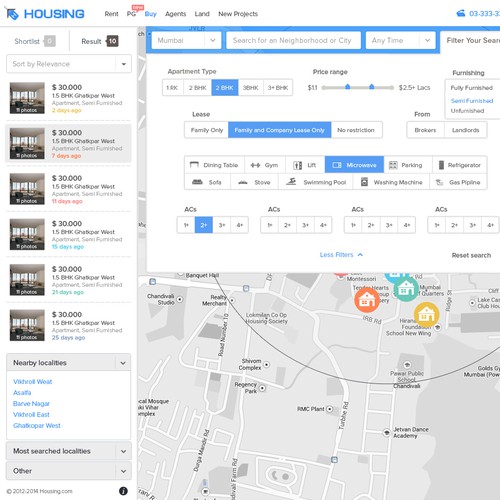Open the Vikhroli East locality link

click(x=31, y=415)
